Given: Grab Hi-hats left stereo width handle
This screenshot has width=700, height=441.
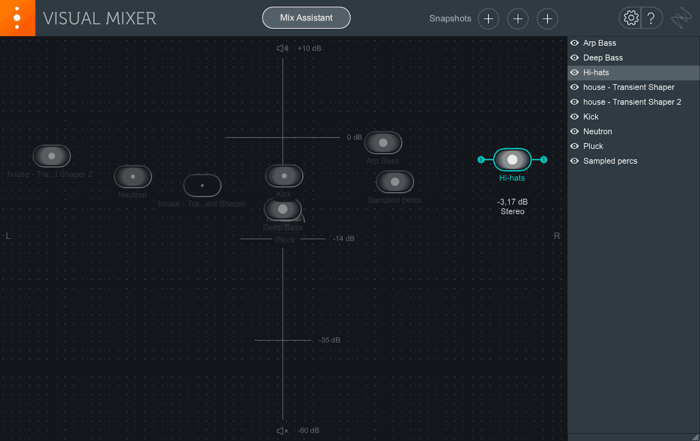Looking at the screenshot, I should click(481, 159).
